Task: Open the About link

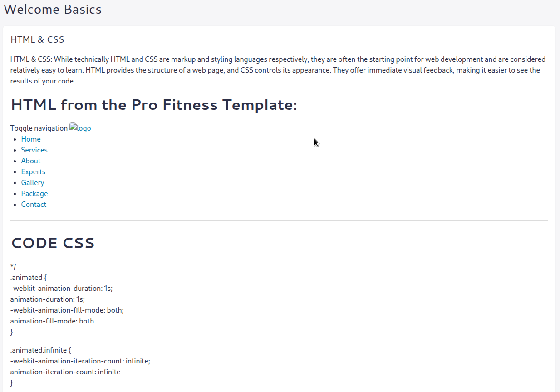Action: click(31, 161)
